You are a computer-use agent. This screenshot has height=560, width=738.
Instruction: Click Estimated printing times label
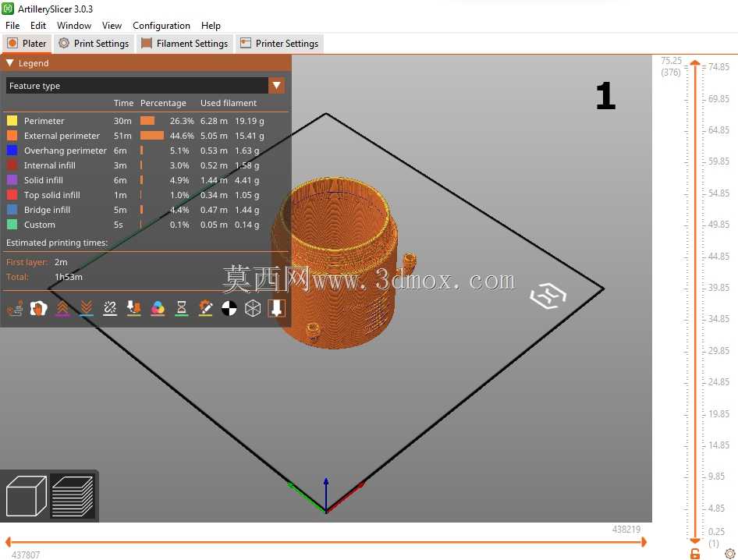(x=57, y=243)
